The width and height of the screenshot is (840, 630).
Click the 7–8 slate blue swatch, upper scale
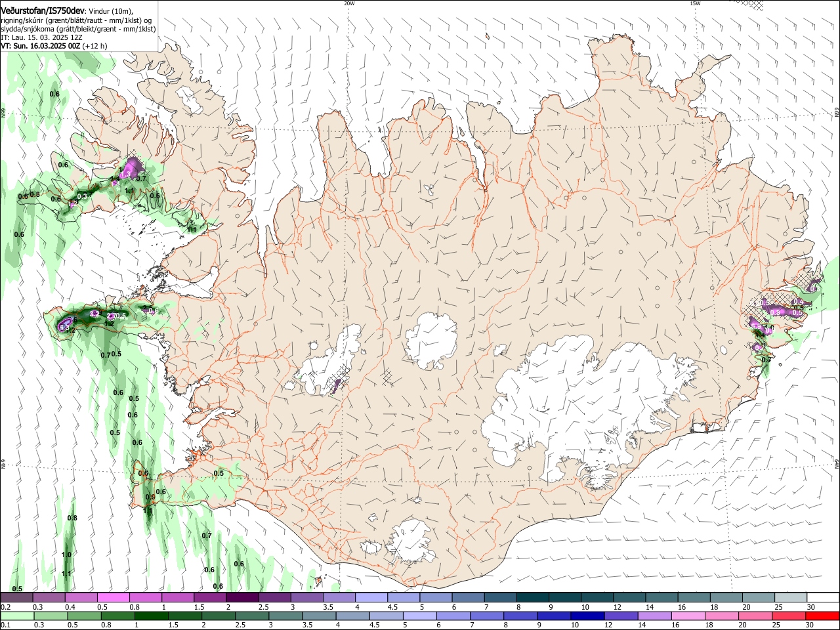500,598
